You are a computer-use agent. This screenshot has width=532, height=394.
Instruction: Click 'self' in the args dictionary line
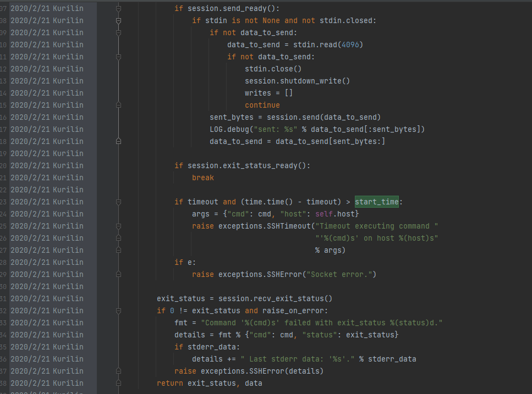pyautogui.click(x=324, y=214)
